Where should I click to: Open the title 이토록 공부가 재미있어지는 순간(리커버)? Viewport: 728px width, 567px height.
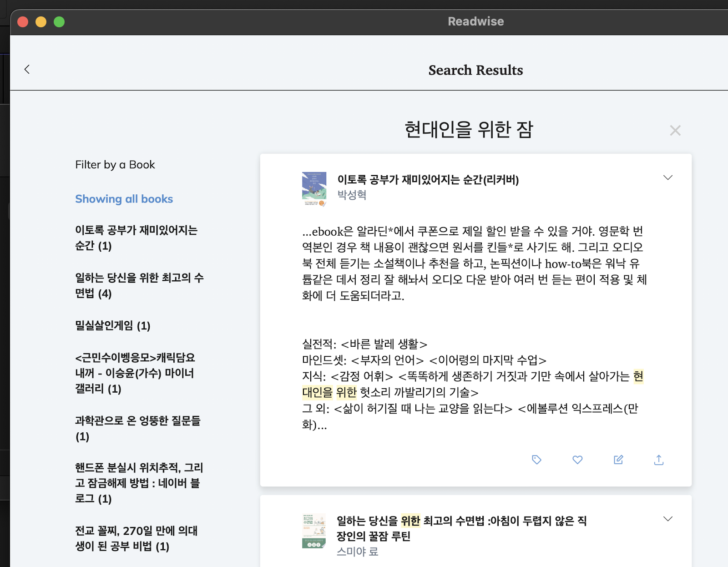coord(428,180)
